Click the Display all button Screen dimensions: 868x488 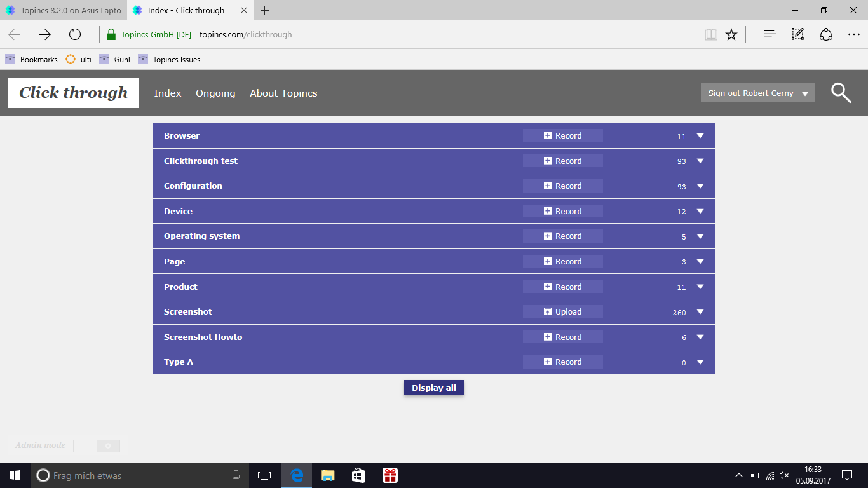point(434,388)
